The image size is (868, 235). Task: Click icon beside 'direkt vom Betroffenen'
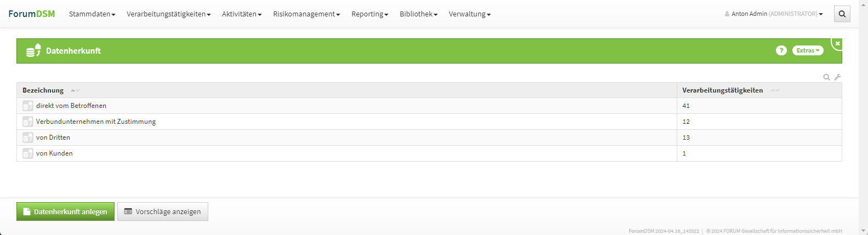(27, 106)
